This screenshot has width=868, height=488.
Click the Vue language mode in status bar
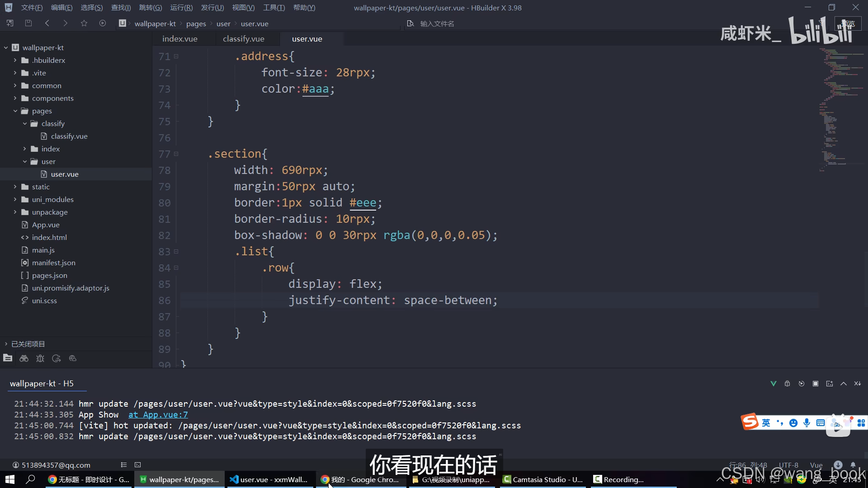click(816, 465)
